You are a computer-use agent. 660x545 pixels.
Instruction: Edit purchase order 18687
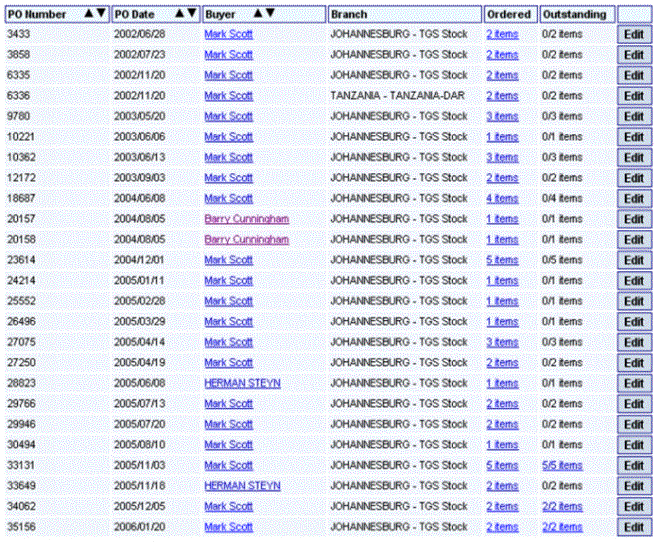tap(634, 199)
